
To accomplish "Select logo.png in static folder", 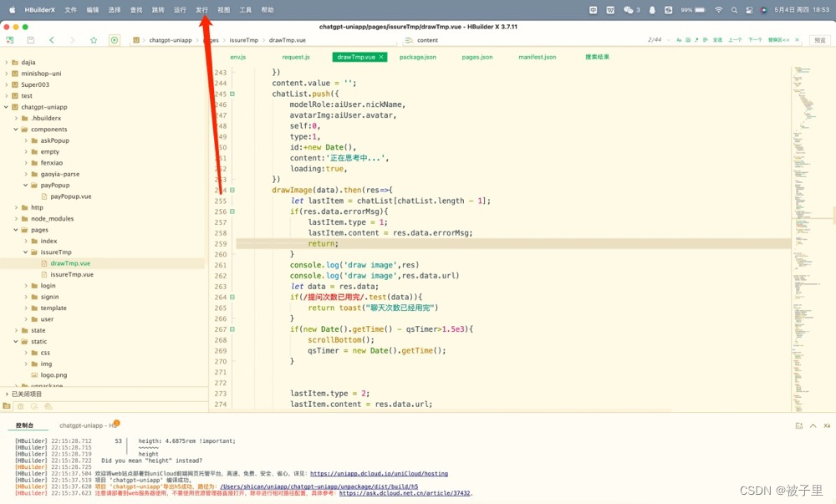I will pyautogui.click(x=54, y=375).
